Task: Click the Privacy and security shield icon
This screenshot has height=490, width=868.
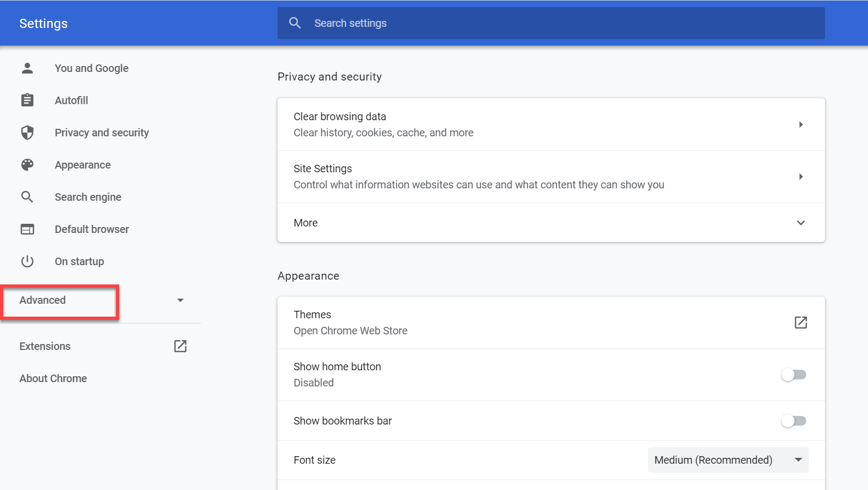Action: point(27,133)
